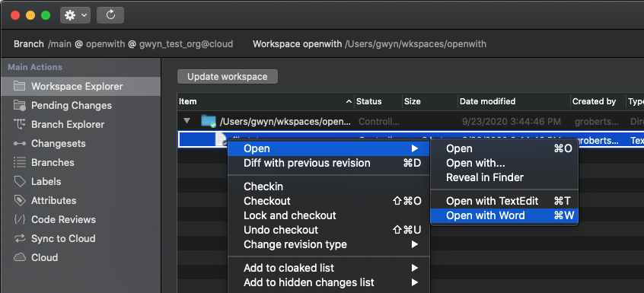Click the refresh arrow toolbar button
The height and width of the screenshot is (293, 644).
click(110, 15)
